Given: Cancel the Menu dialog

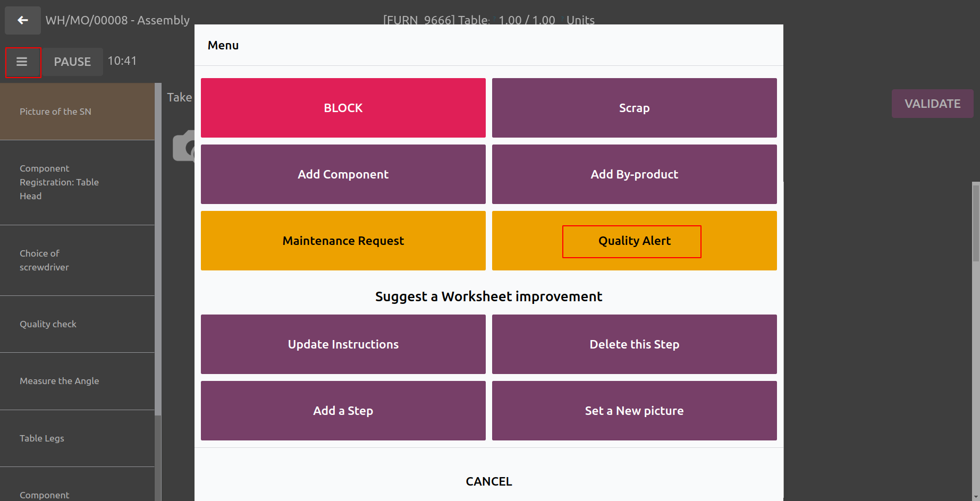Looking at the screenshot, I should pyautogui.click(x=489, y=481).
